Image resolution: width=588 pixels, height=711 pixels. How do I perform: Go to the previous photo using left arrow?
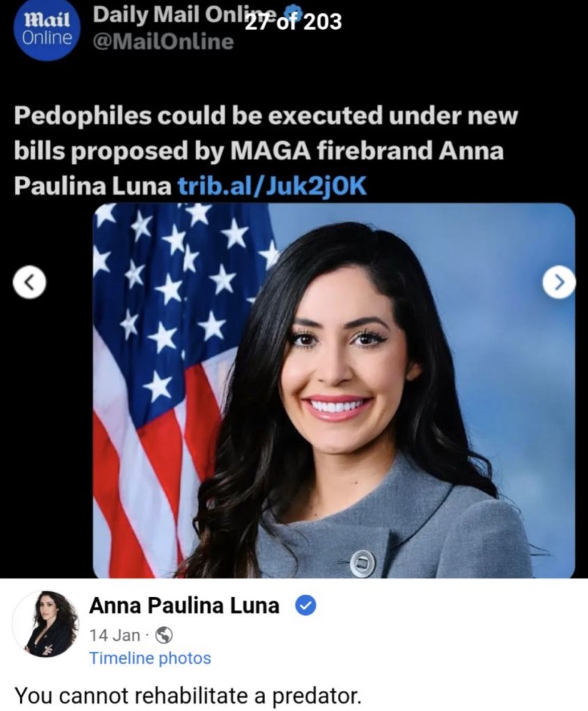pos(29,282)
